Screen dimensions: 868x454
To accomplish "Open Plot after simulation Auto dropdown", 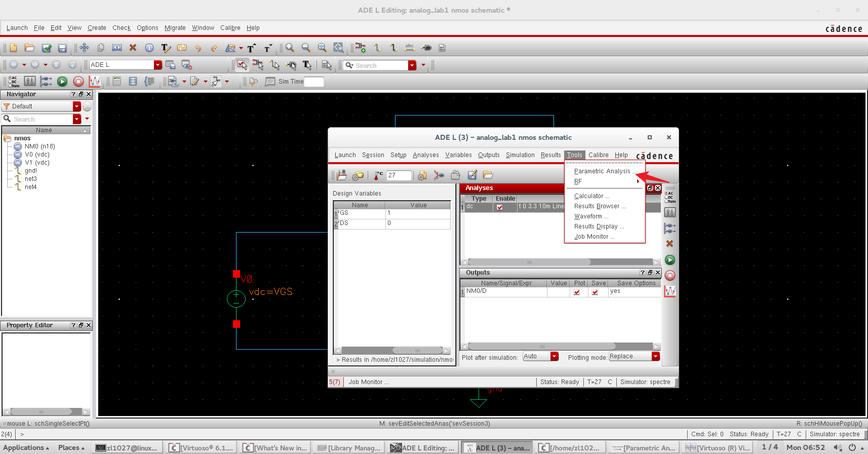I will tap(555, 357).
